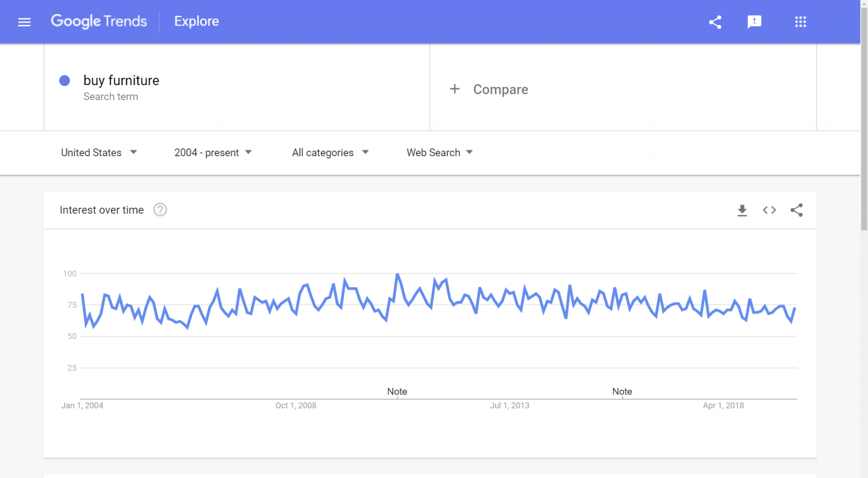Click the header share icon

tap(715, 22)
